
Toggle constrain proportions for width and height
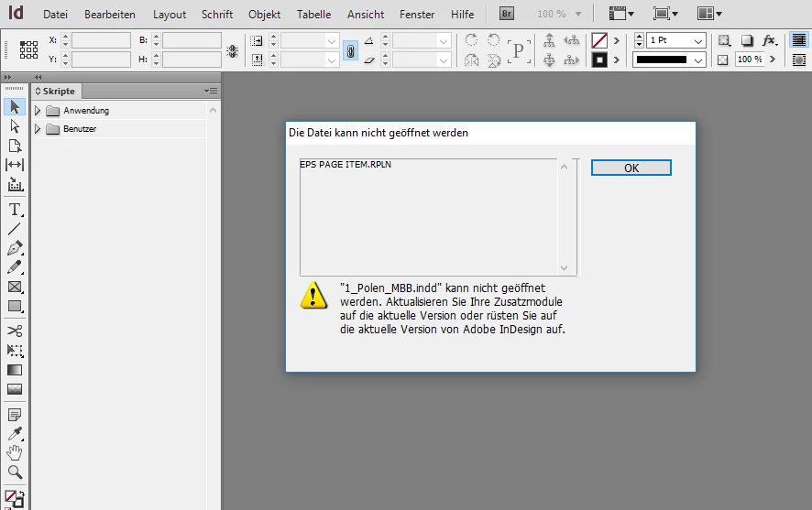point(233,50)
